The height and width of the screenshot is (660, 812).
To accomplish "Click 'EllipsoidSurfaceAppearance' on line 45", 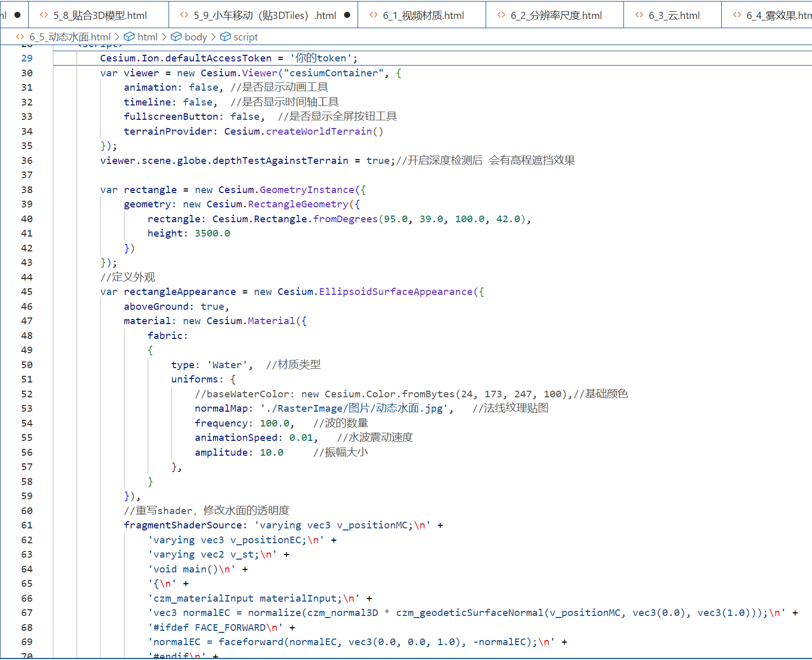I will pos(396,292).
